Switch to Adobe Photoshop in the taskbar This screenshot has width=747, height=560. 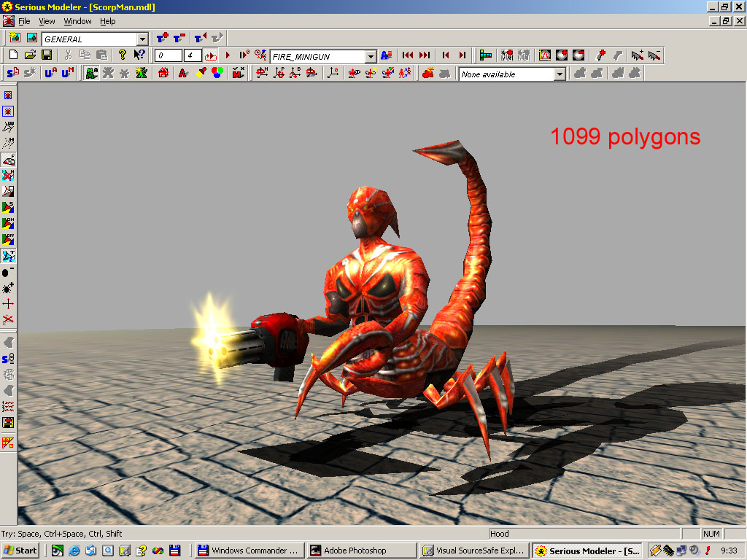pos(362,551)
